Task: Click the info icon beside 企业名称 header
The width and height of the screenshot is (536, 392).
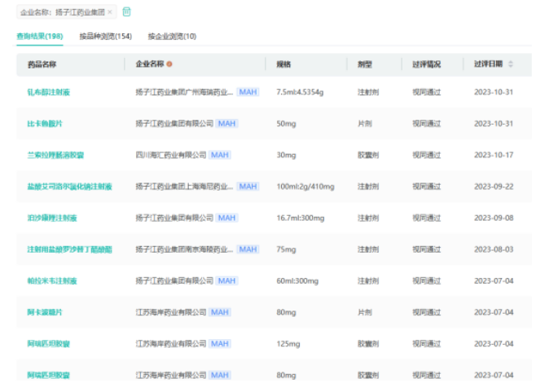Action: [169, 64]
